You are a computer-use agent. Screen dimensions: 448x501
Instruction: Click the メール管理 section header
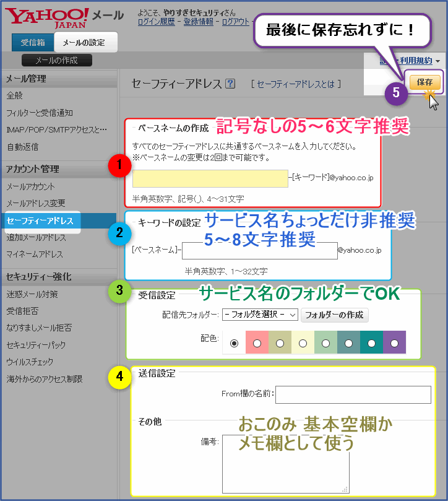(x=26, y=79)
